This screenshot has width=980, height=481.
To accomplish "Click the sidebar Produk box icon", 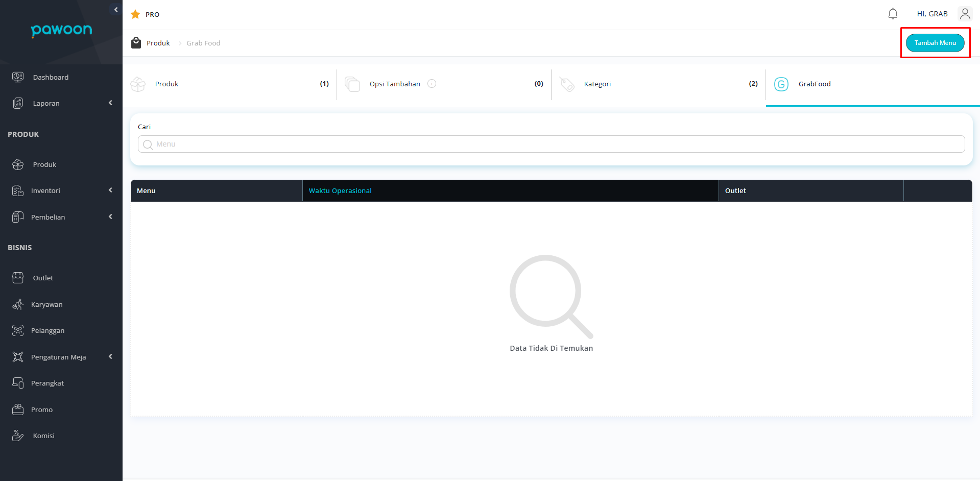I will (x=18, y=164).
